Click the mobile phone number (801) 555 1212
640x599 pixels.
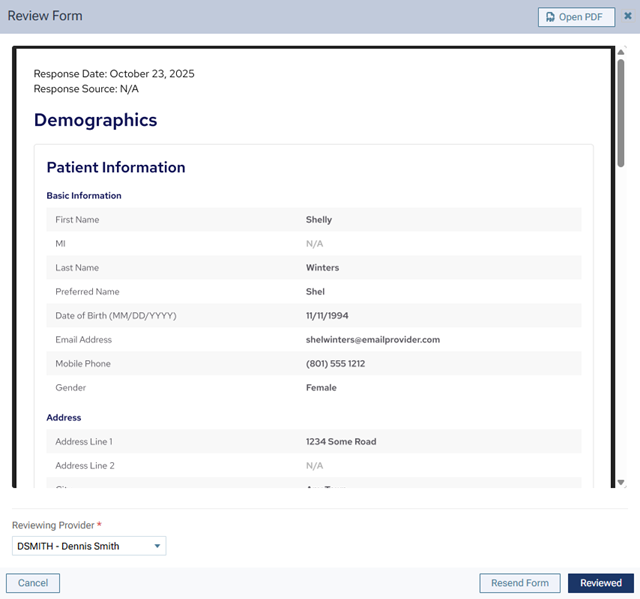335,364
